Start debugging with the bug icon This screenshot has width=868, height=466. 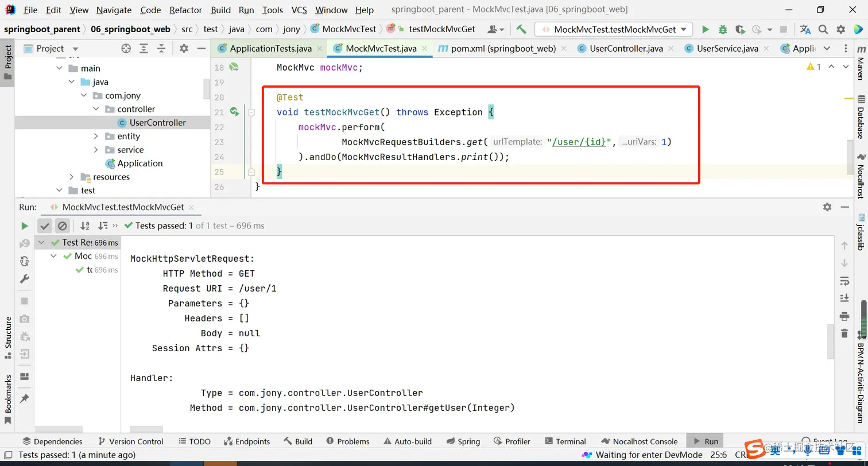723,29
